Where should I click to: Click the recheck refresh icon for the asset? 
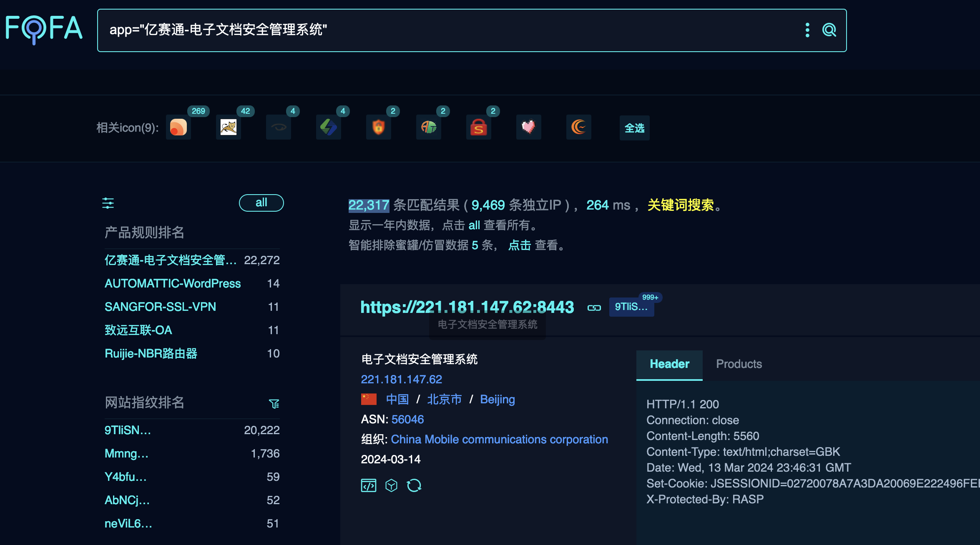(414, 485)
